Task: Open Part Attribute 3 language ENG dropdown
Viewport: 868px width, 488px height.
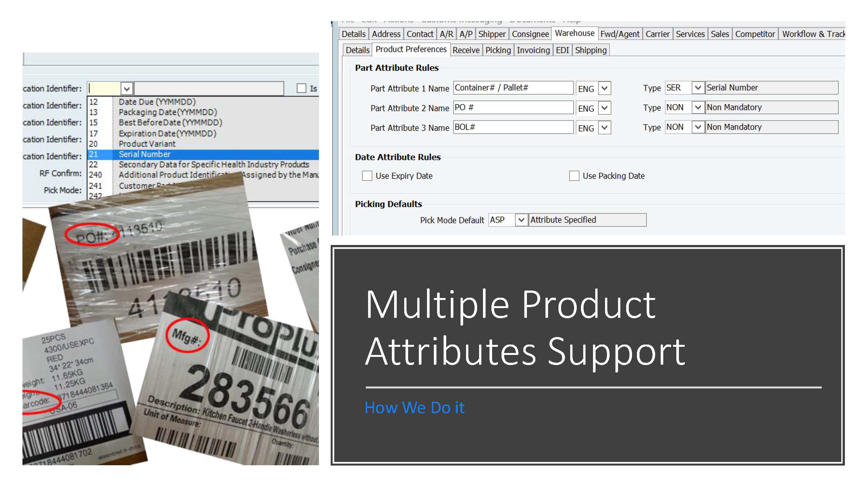Action: [x=604, y=128]
